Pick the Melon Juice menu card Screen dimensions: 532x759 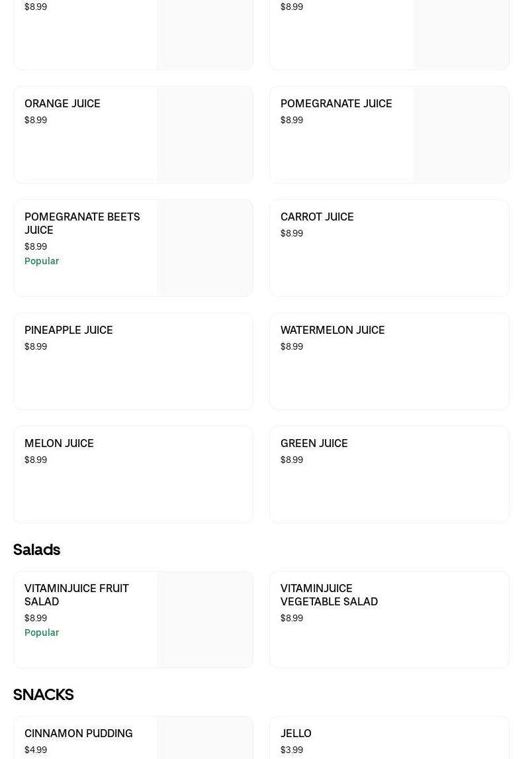(133, 474)
